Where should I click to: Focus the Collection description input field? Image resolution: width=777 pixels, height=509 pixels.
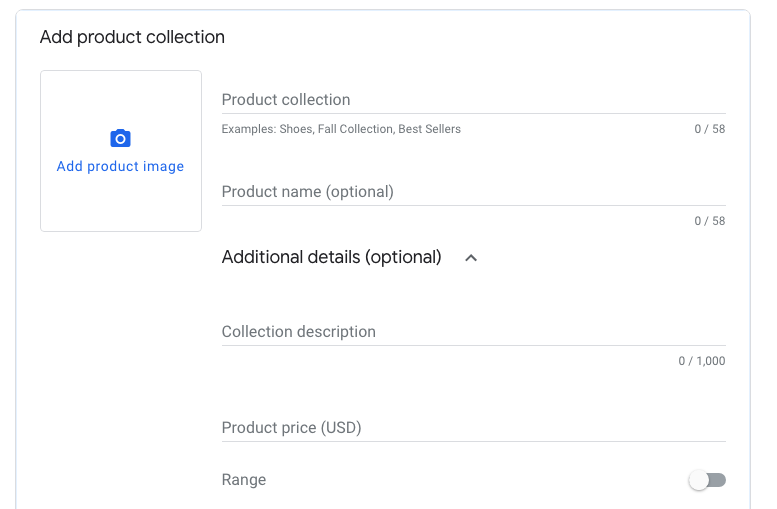pyautogui.click(x=472, y=332)
